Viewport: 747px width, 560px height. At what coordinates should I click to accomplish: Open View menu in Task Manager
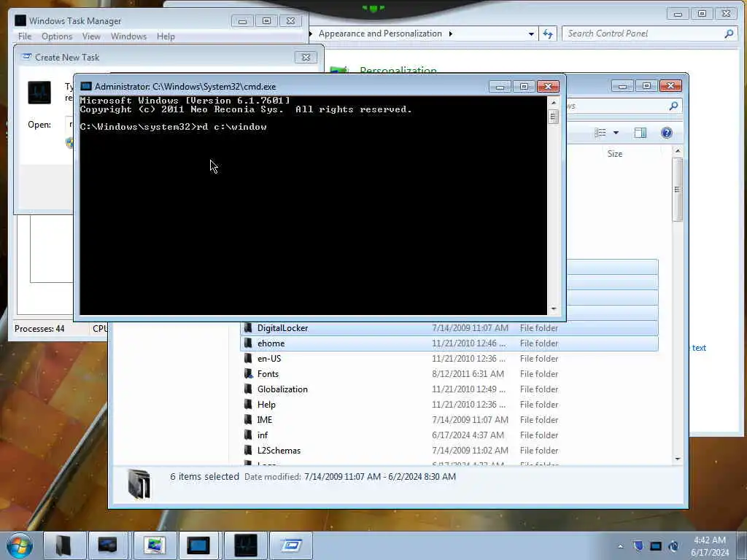(91, 36)
